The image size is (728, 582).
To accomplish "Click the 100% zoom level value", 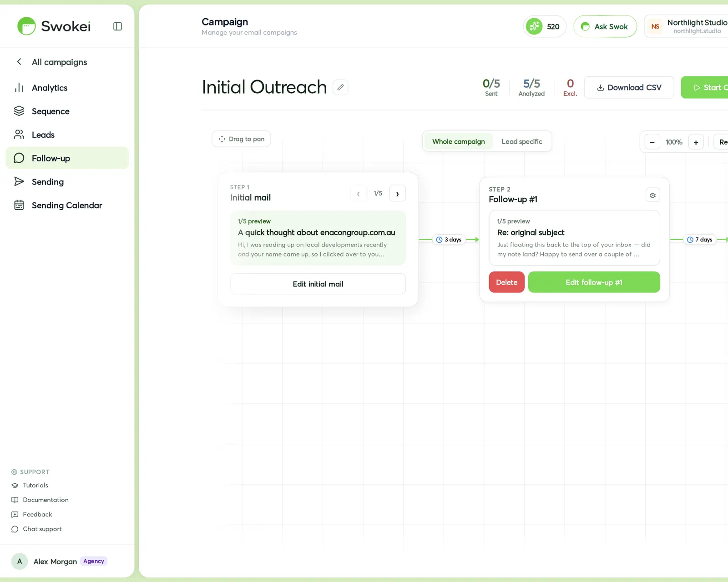I will click(x=674, y=142).
